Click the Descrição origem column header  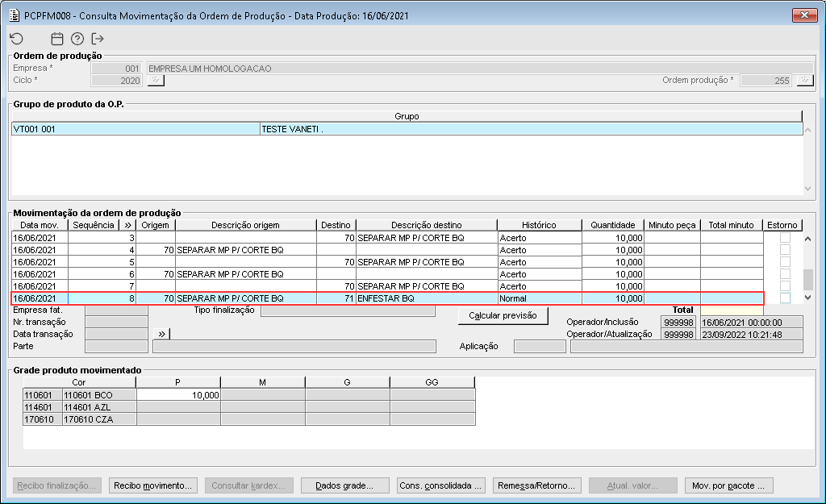(245, 225)
